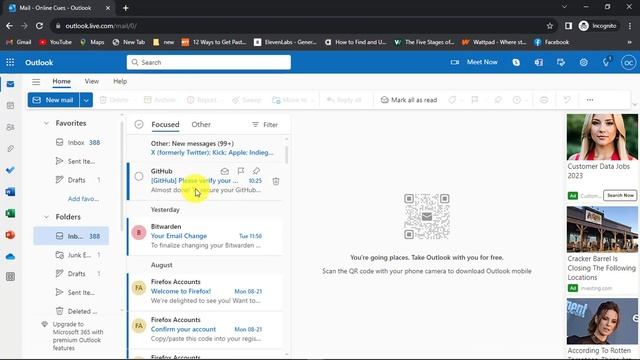Open the Filter dropdown
This screenshot has height=360, width=640.
pyautogui.click(x=265, y=124)
